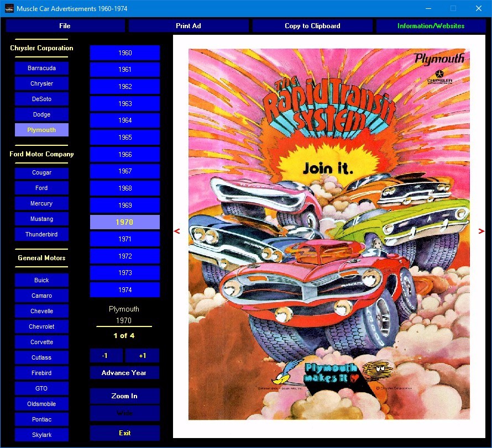The width and height of the screenshot is (492, 448).
Task: Go back one ad with -1
Action: coord(106,356)
